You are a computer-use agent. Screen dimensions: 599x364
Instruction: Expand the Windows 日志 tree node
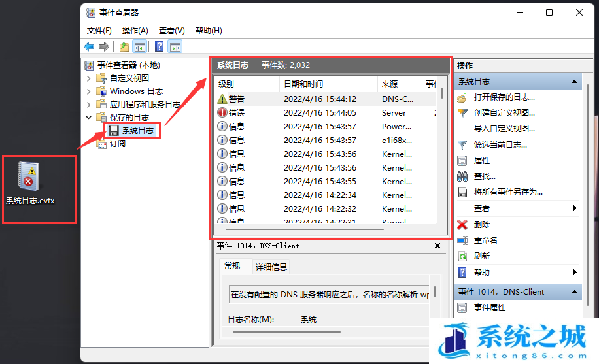(x=89, y=91)
